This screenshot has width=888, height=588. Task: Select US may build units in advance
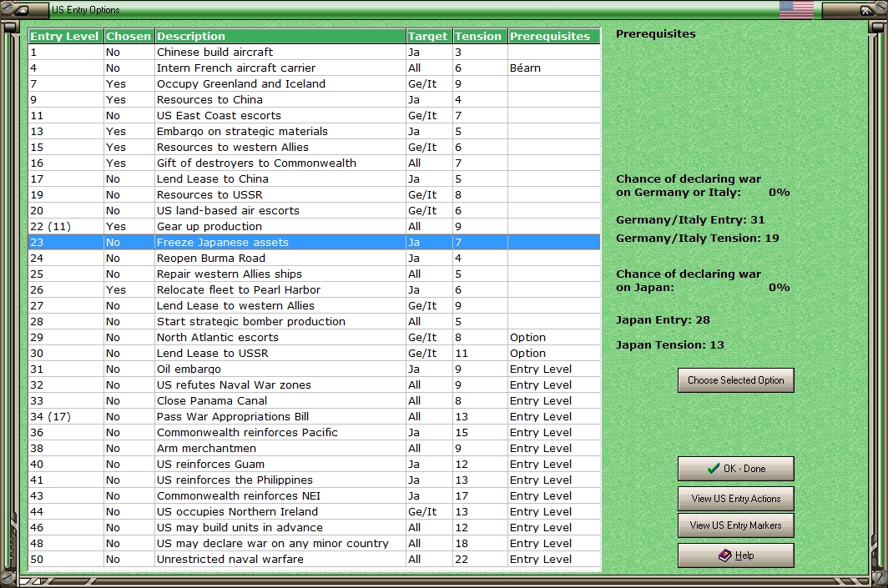click(315, 527)
